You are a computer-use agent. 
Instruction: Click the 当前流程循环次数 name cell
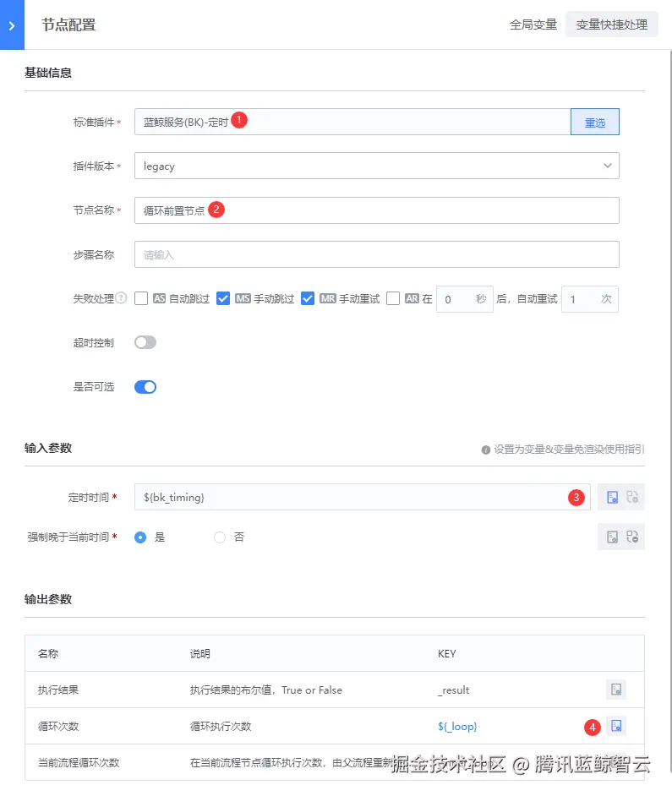[x=79, y=762]
